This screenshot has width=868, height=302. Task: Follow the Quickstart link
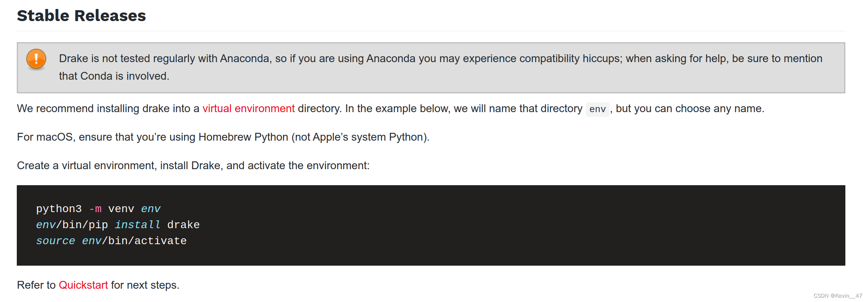pyautogui.click(x=83, y=285)
